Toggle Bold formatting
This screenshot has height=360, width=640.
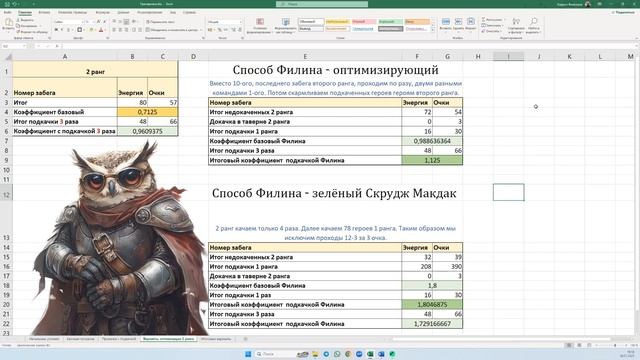(56, 29)
